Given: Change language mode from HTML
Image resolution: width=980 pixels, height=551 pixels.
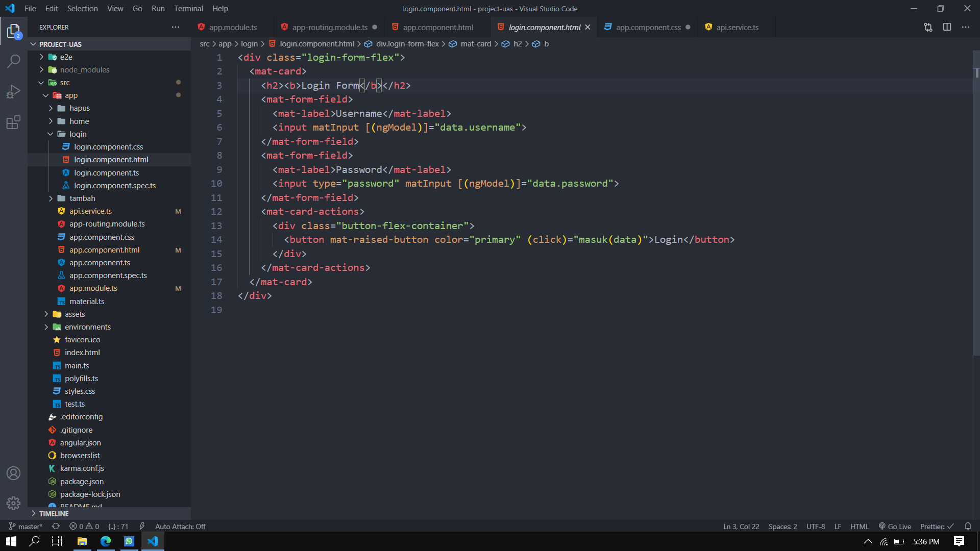Looking at the screenshot, I should point(859,526).
